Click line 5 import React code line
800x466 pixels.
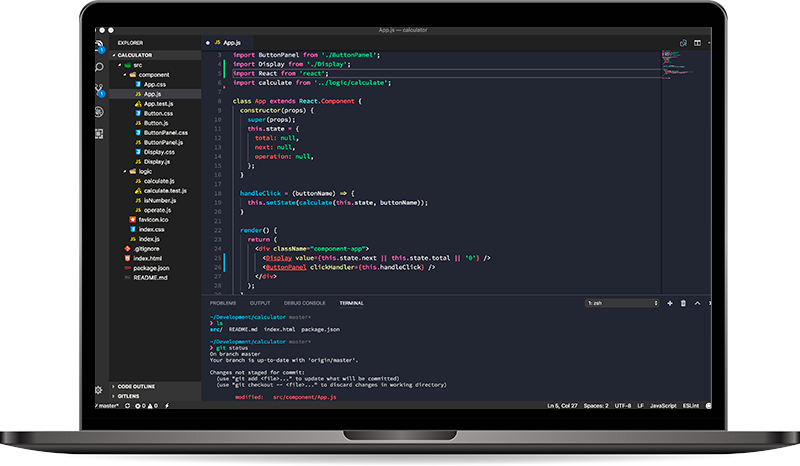(281, 73)
